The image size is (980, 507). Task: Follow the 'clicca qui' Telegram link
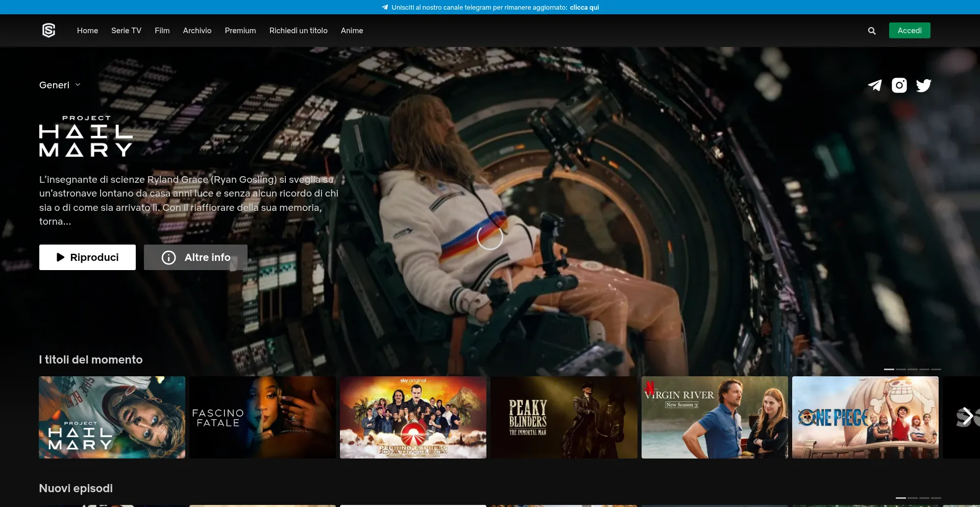tap(584, 7)
